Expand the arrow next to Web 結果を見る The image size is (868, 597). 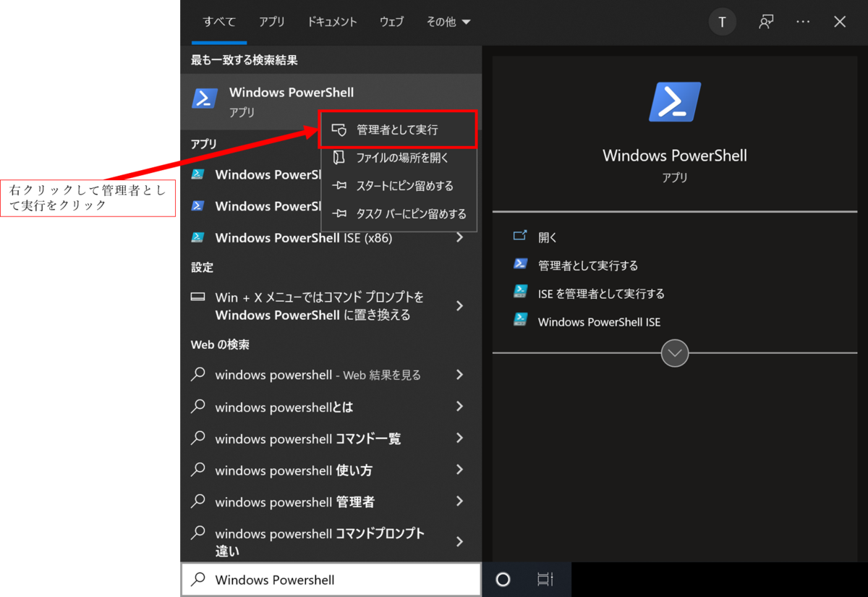coord(459,374)
